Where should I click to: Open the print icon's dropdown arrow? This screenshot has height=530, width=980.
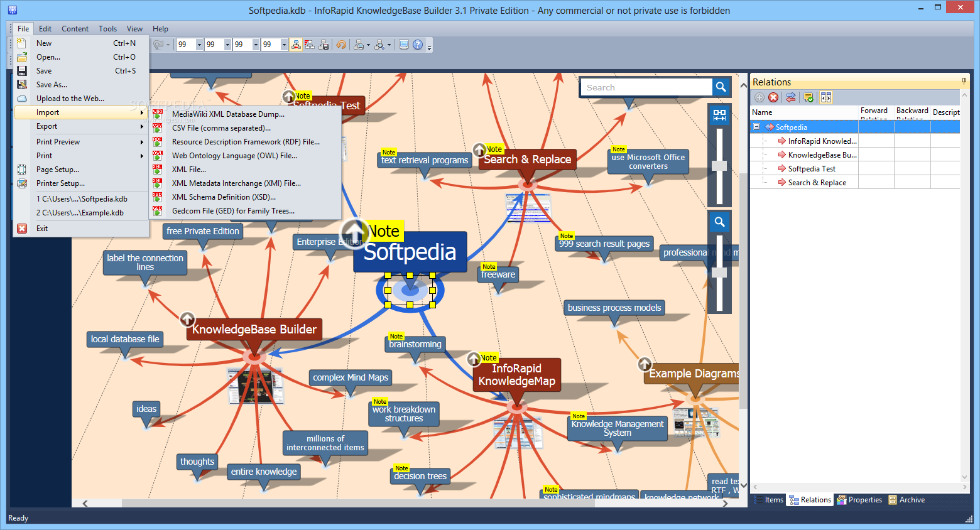click(368, 45)
